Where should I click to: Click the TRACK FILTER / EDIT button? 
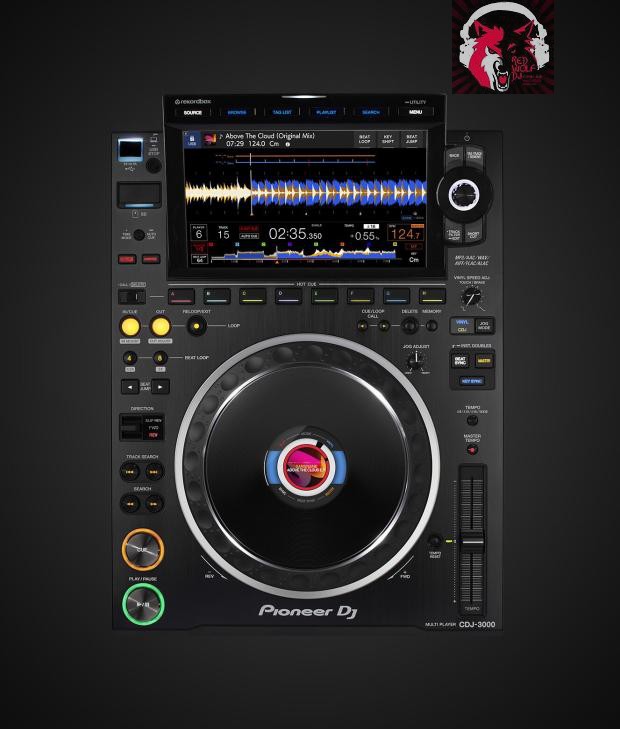(454, 233)
